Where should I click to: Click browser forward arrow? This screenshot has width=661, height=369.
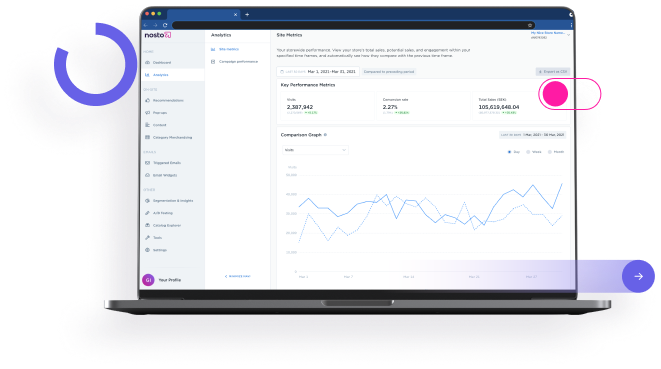pyautogui.click(x=155, y=25)
